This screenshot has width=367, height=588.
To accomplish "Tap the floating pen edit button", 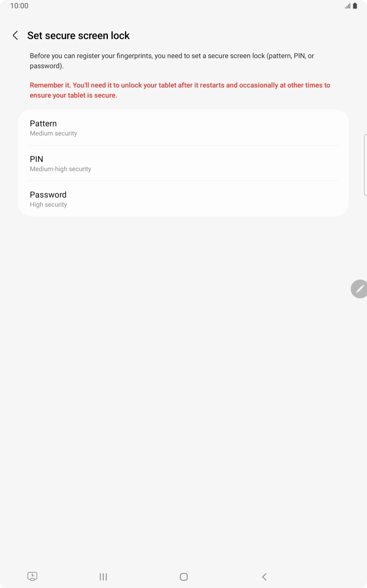I will click(x=359, y=289).
